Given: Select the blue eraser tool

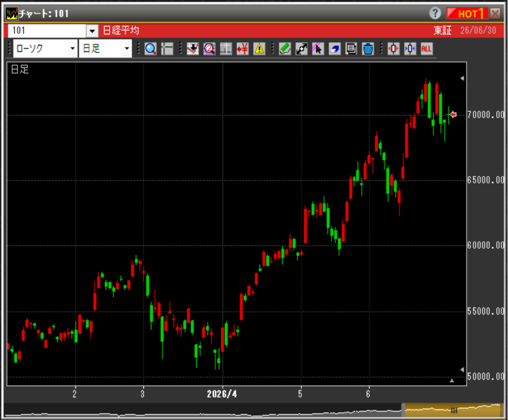Looking at the screenshot, I should [334, 49].
